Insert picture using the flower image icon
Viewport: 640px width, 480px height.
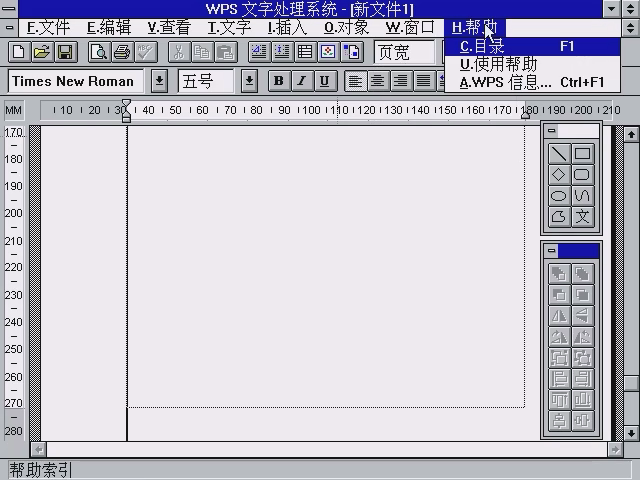point(328,52)
